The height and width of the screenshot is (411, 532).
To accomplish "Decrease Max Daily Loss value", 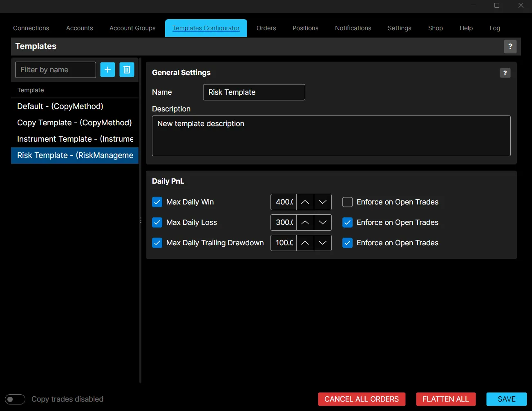I will point(322,222).
